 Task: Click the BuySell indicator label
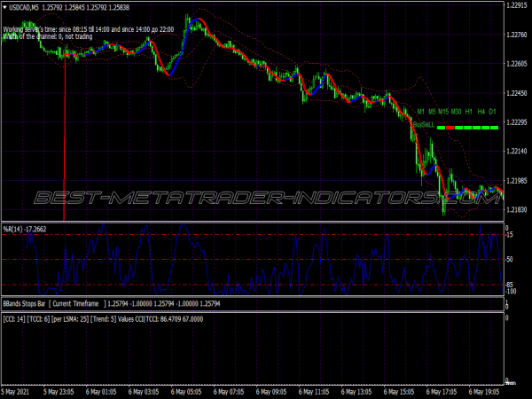(424, 125)
